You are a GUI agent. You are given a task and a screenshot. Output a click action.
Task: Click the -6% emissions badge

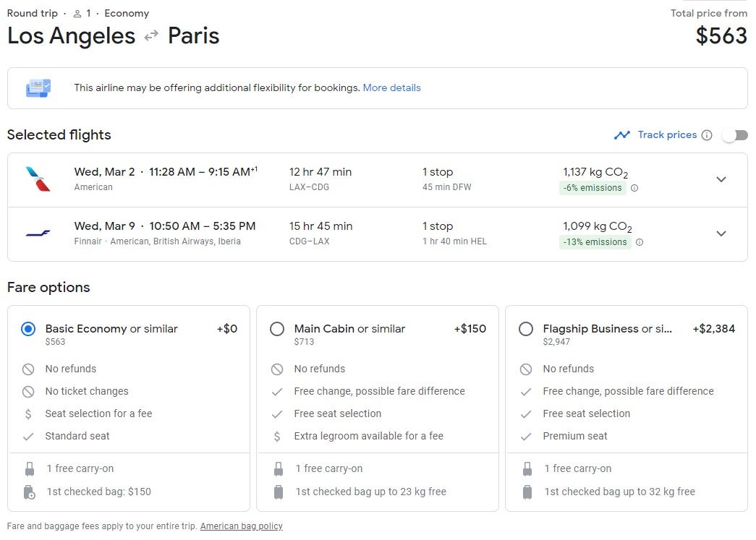point(593,188)
